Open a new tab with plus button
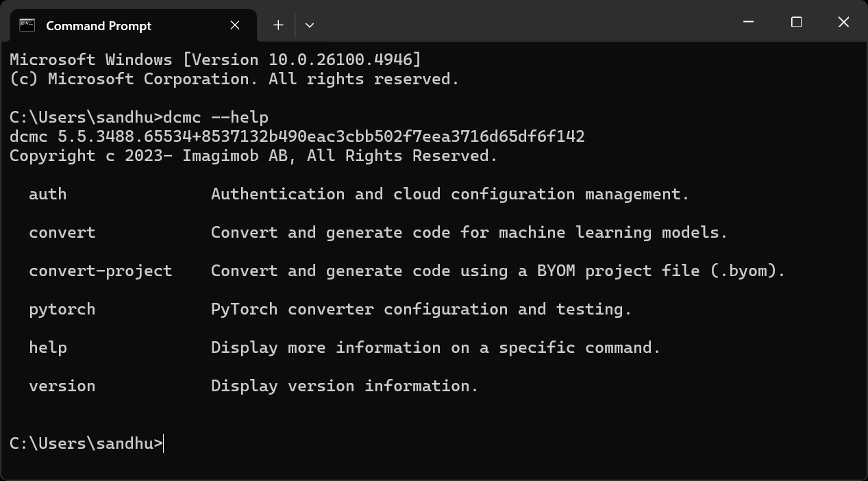 click(x=278, y=25)
